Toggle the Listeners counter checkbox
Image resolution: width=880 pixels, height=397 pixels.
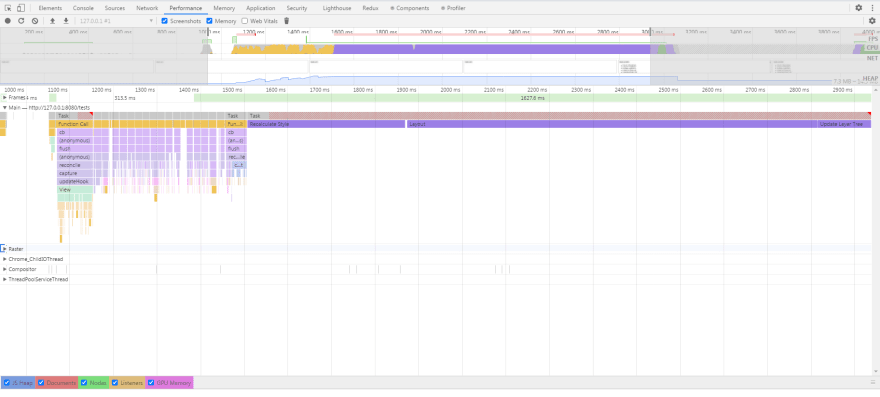click(x=115, y=383)
